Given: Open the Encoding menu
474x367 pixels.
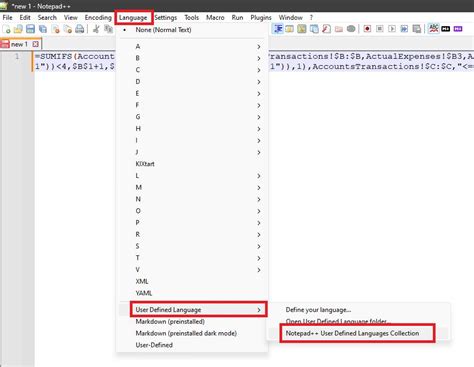Looking at the screenshot, I should click(98, 17).
